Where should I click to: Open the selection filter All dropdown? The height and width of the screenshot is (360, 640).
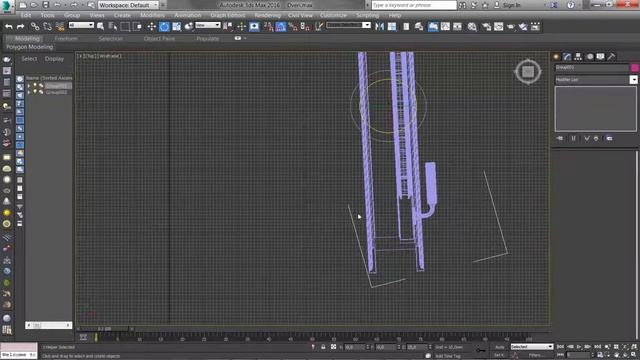[x=81, y=25]
